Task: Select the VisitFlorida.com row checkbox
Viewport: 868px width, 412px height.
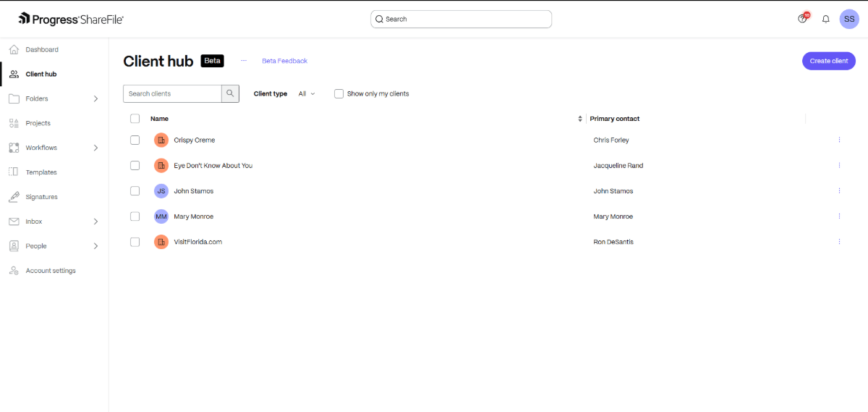Action: (135, 242)
